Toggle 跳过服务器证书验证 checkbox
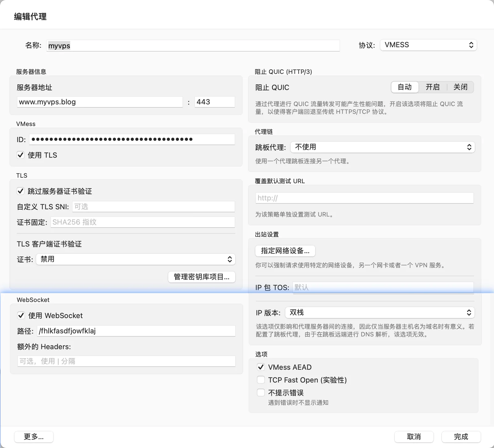The width and height of the screenshot is (494, 448). click(x=21, y=191)
